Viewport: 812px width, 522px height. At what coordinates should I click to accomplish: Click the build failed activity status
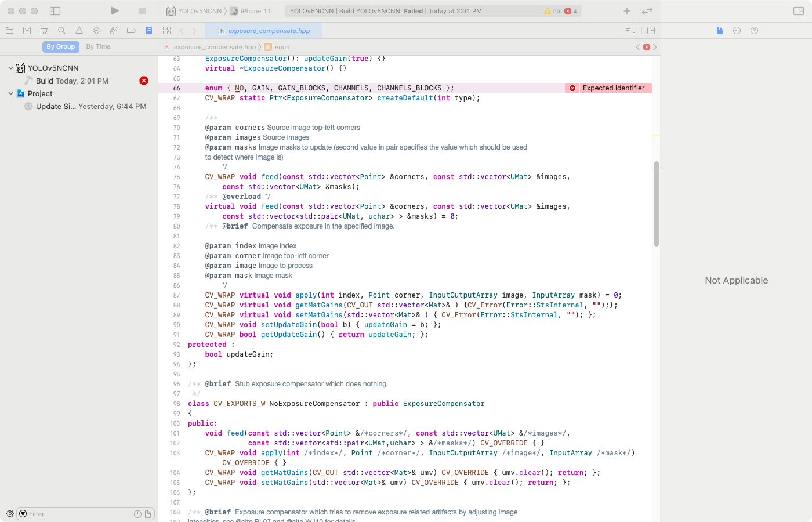tap(386, 11)
